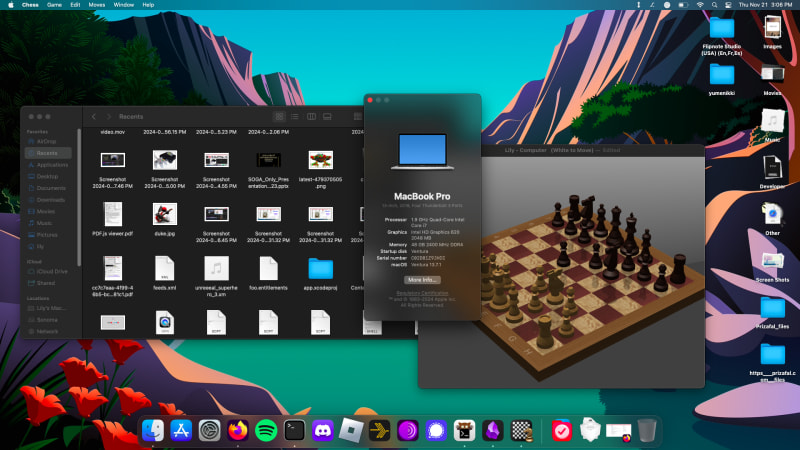Go back using Finder back chevron

[93, 117]
